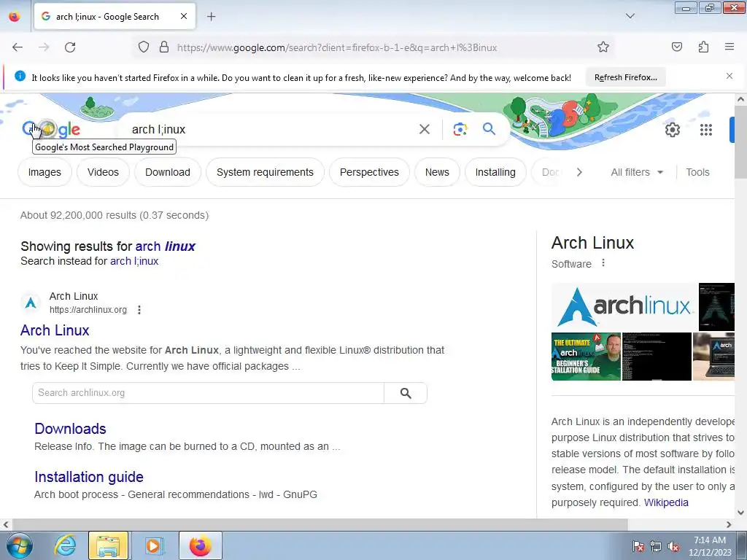Open a new tab with plus button
Screen dimensions: 747x560
tap(211, 17)
